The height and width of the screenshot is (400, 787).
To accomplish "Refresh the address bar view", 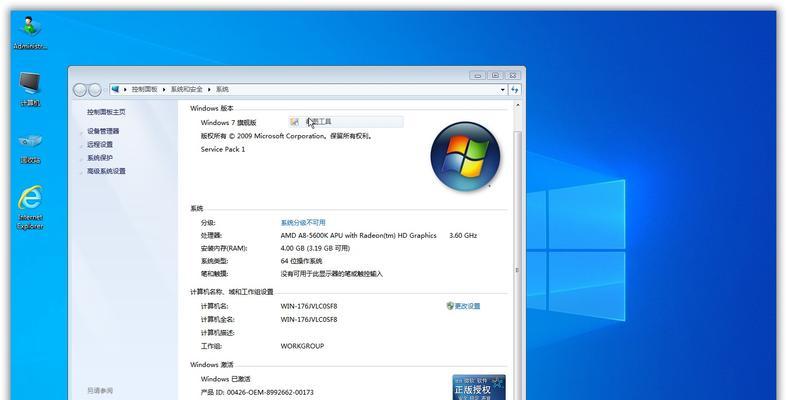I will coord(514,90).
